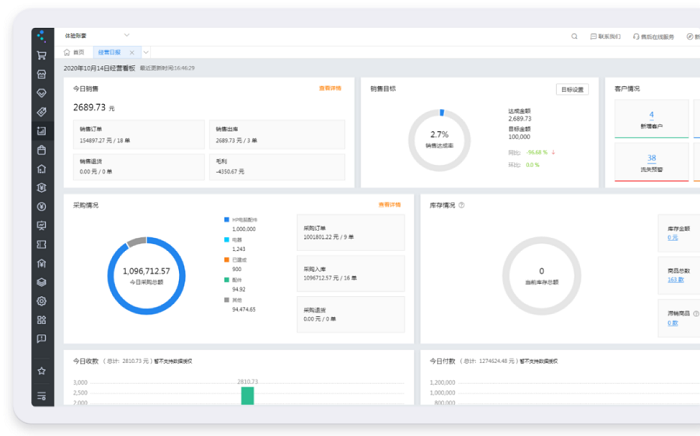Click the star favorites sidebar icon
The height and width of the screenshot is (436, 700).
[x=42, y=371]
